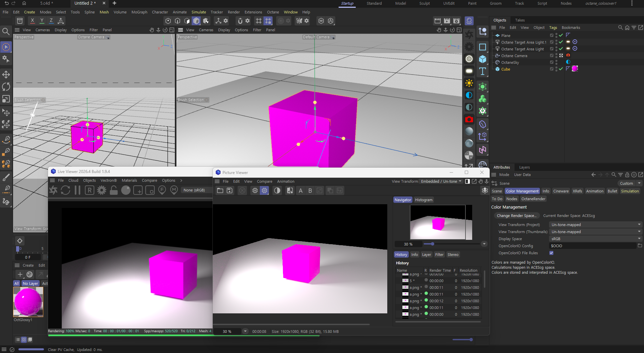Image resolution: width=644 pixels, height=353 pixels.
Task: Click the bottom-right status bar slider
Action: pyautogui.click(x=462, y=340)
